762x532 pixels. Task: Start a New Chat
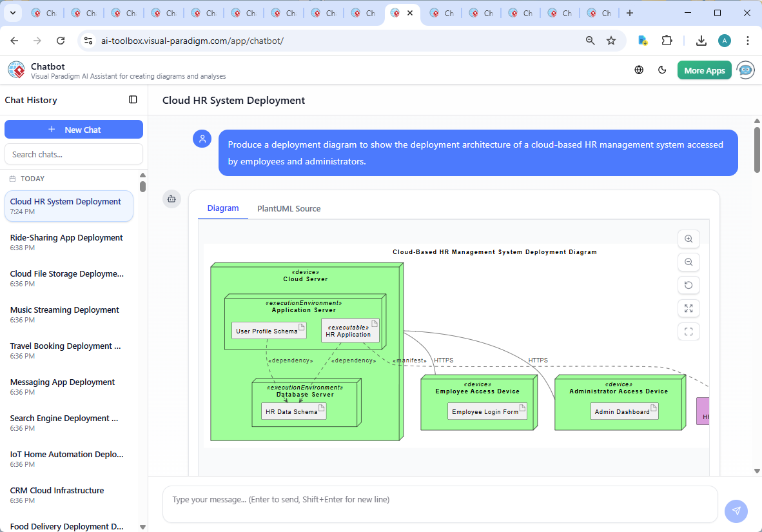pos(73,130)
